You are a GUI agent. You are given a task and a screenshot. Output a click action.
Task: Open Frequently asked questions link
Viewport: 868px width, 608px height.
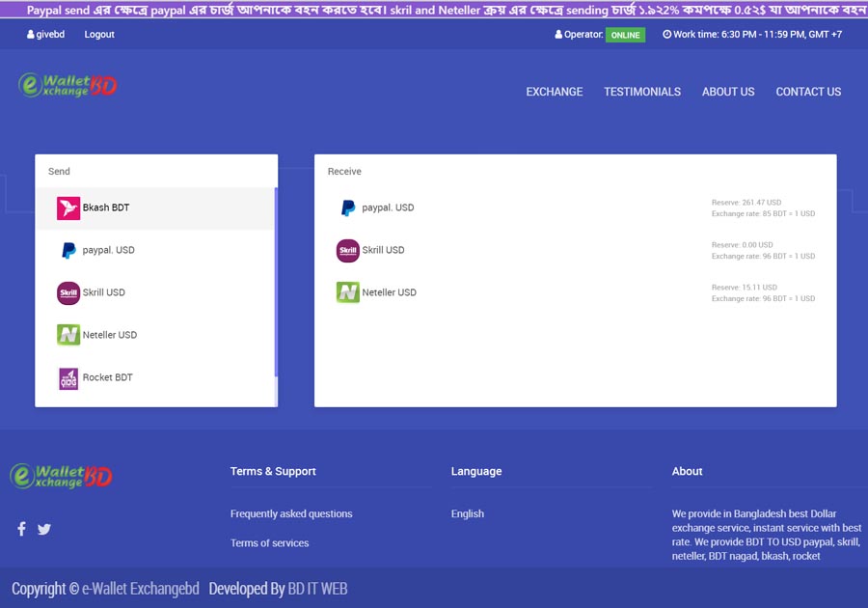coord(291,513)
